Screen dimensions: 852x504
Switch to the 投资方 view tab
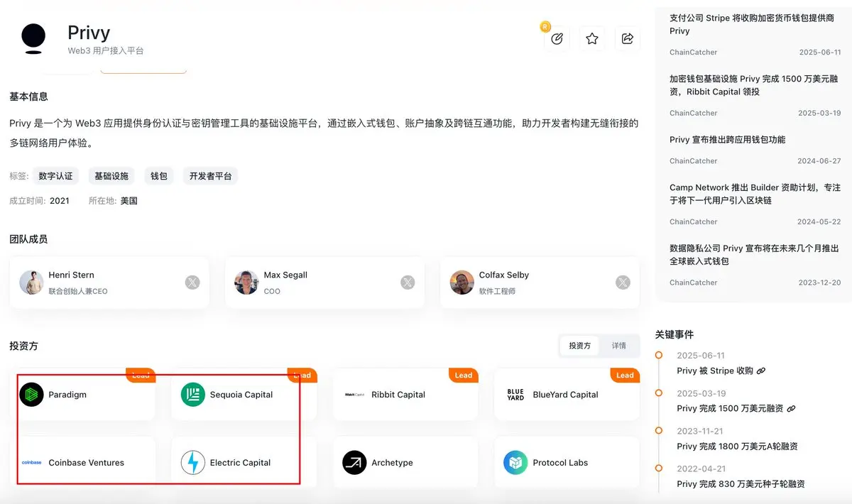[579, 346]
